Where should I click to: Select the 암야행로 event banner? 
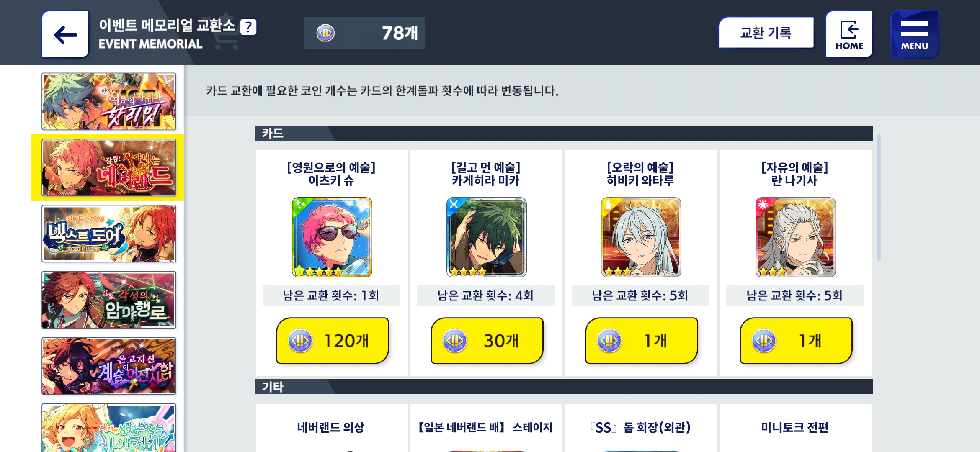pos(109,300)
